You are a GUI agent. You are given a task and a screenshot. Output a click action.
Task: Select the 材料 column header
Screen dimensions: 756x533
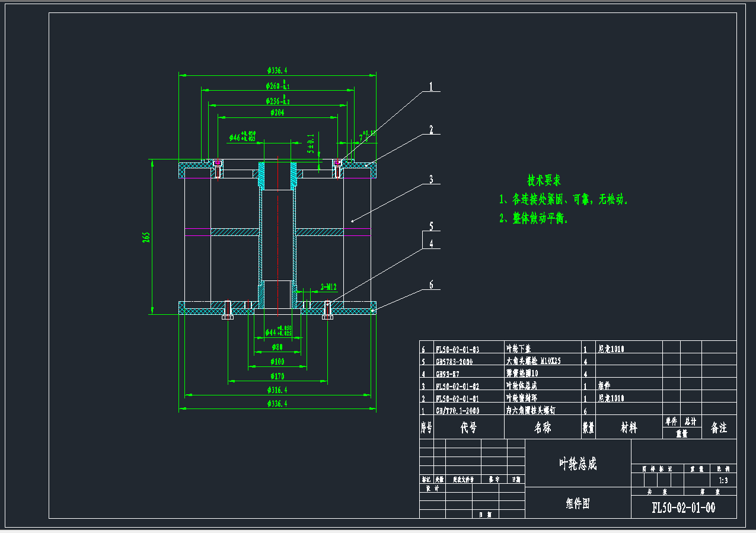[629, 427]
